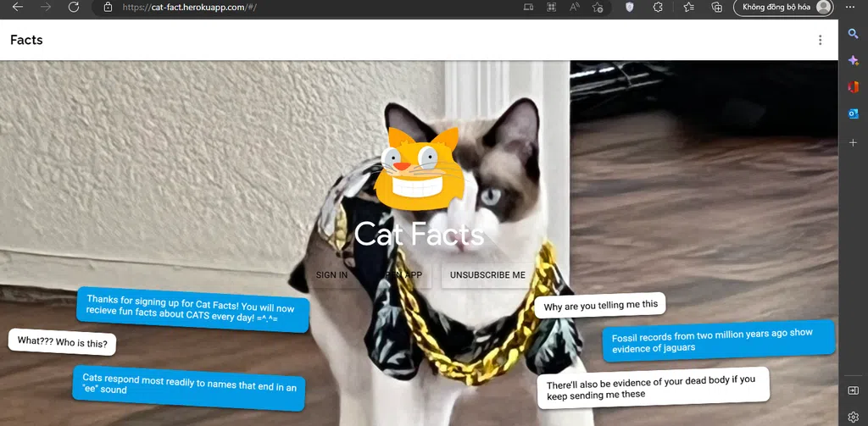Screen dimensions: 868x426
Task: Click 'Why are you telling me this' bubble
Action: tap(600, 305)
